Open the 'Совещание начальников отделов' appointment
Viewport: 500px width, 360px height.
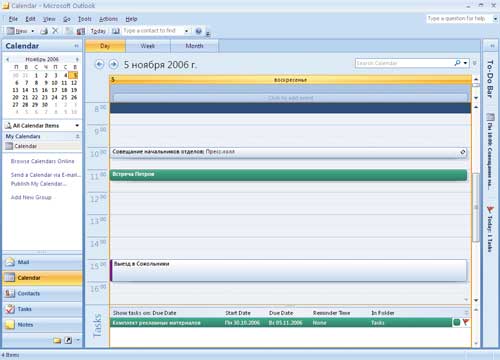pos(288,152)
